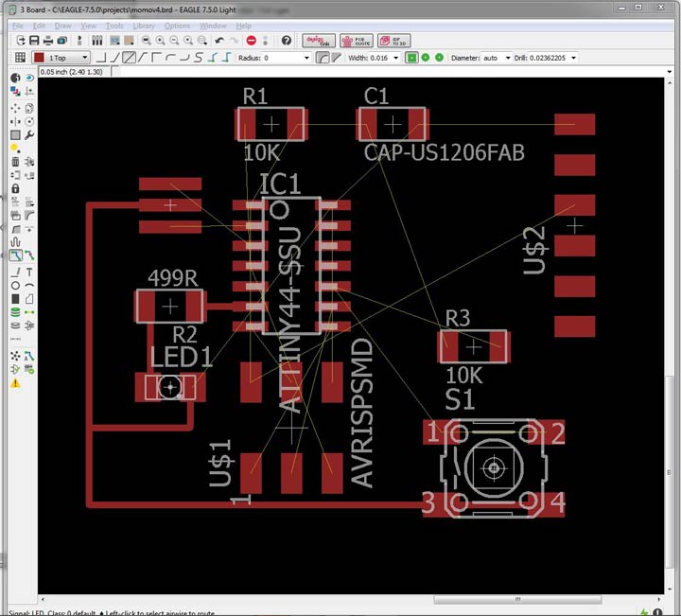The width and height of the screenshot is (681, 616).
Task: Select the 45-degree wire bend style
Action: 114,58
